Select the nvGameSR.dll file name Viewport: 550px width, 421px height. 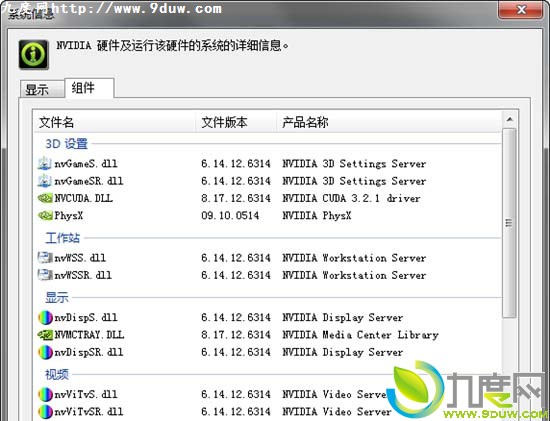pos(89,181)
